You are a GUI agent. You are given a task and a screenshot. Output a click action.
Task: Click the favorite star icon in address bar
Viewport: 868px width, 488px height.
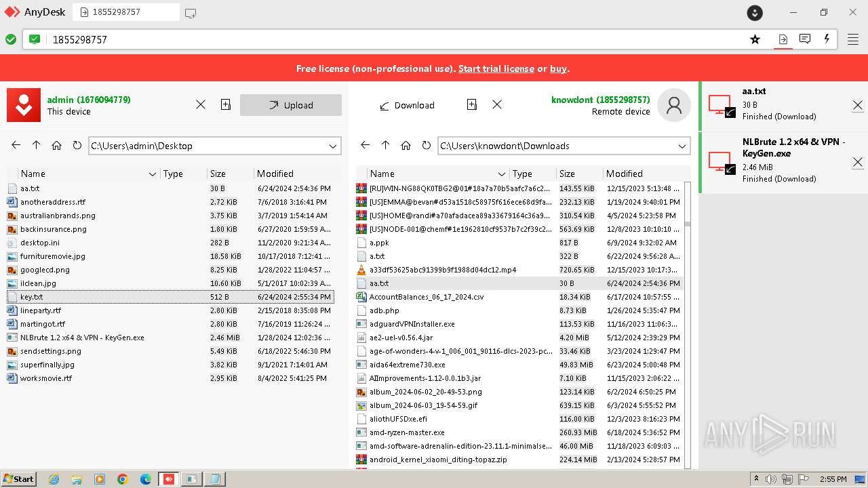pos(755,39)
